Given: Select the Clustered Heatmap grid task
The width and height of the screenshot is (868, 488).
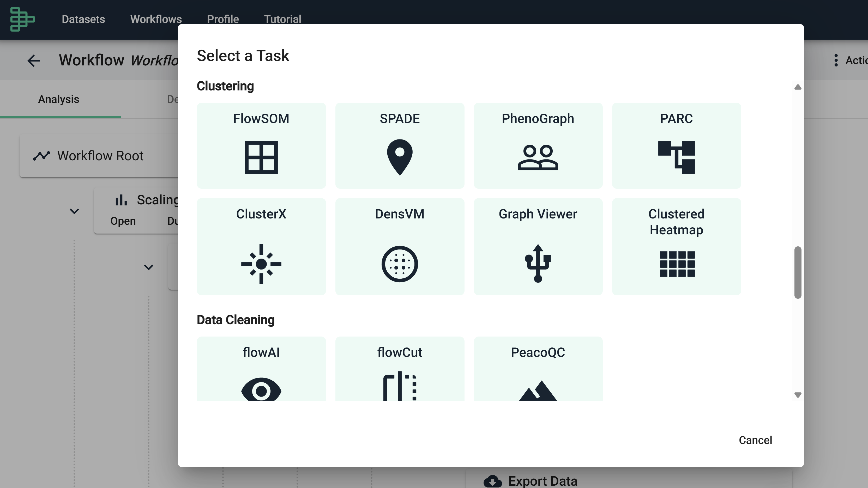Looking at the screenshot, I should (676, 247).
